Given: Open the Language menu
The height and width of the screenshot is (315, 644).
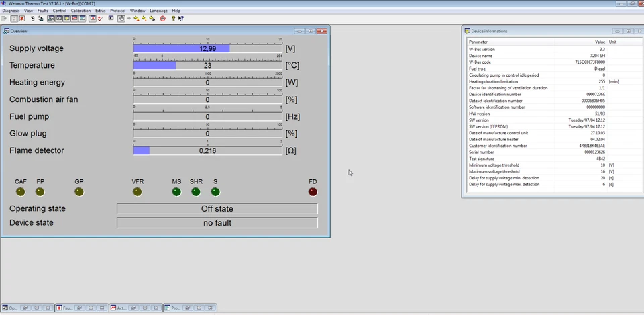Looking at the screenshot, I should [x=158, y=11].
